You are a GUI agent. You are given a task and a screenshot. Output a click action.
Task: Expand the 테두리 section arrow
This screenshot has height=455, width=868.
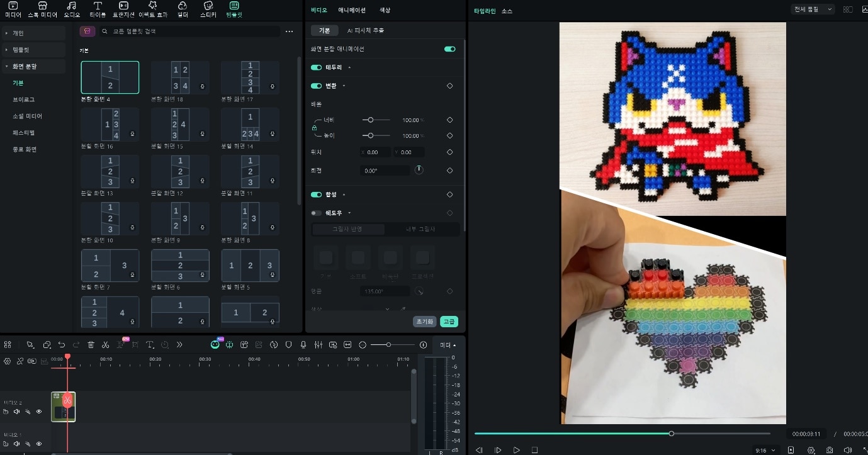tap(349, 67)
